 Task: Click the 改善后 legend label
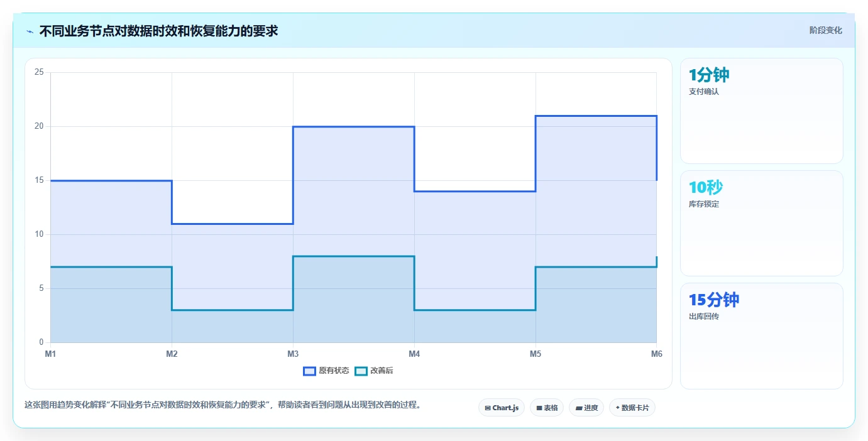point(382,371)
